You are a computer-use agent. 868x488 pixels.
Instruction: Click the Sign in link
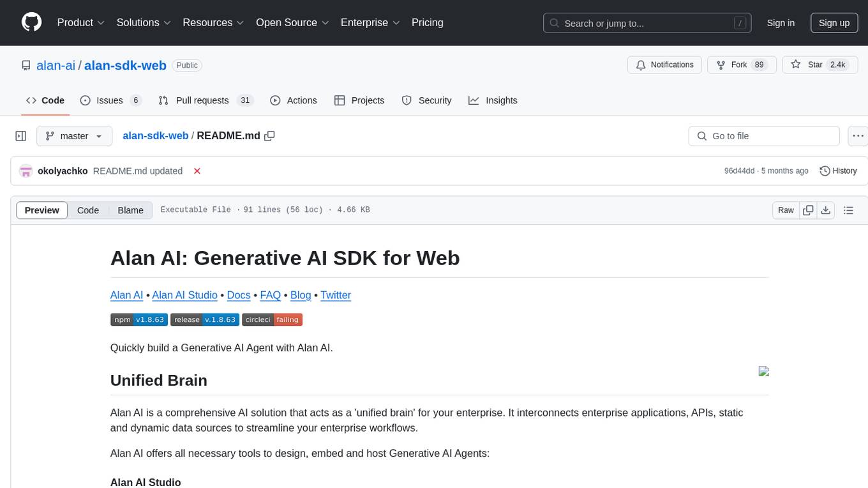pos(781,23)
